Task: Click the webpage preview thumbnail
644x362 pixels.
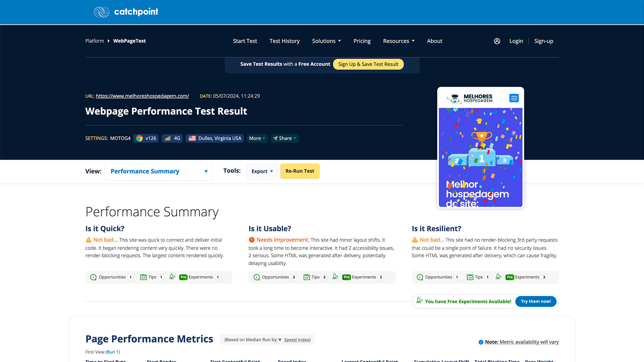Action: click(480, 148)
